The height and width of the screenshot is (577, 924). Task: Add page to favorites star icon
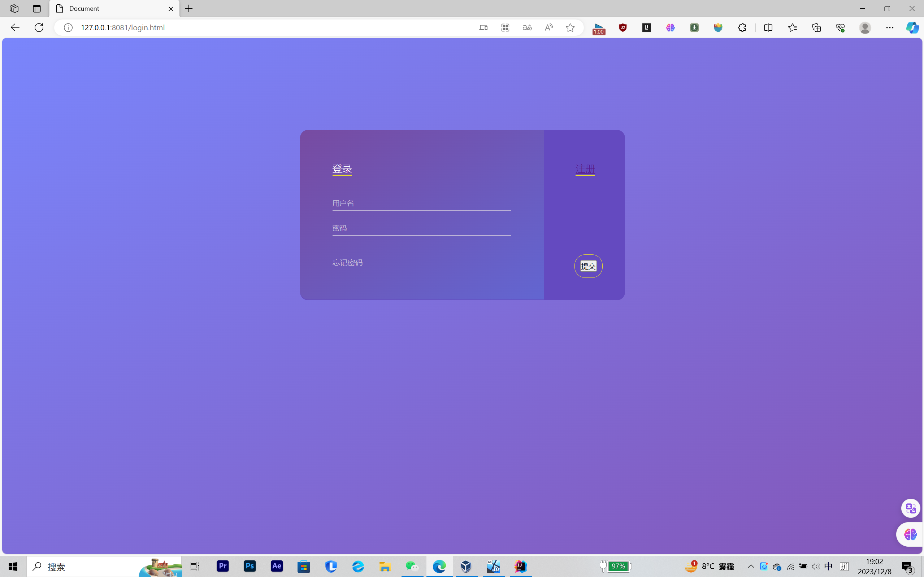pyautogui.click(x=570, y=27)
